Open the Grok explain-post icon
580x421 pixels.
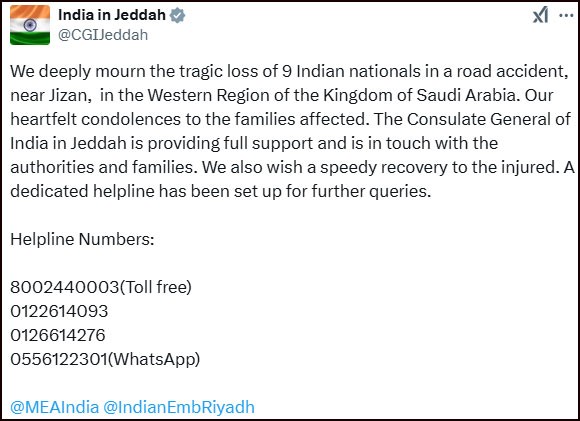click(540, 16)
